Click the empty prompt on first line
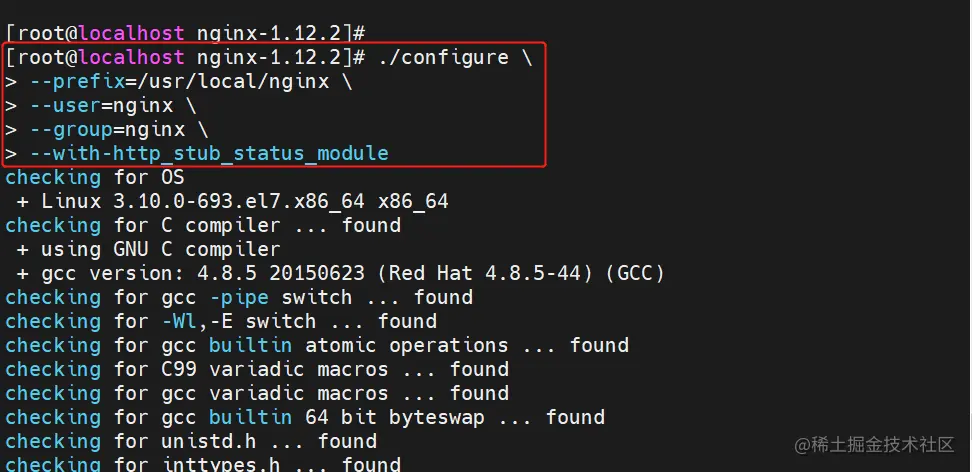This screenshot has width=972, height=472. [185, 33]
